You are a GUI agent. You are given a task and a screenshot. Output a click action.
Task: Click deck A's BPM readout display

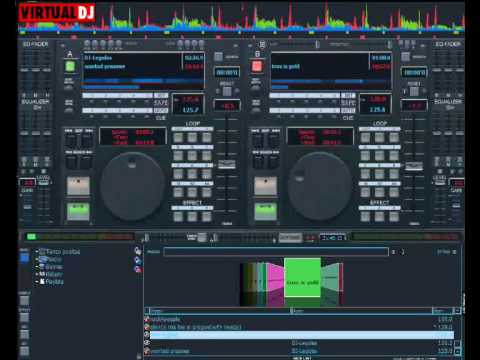pos(188,104)
